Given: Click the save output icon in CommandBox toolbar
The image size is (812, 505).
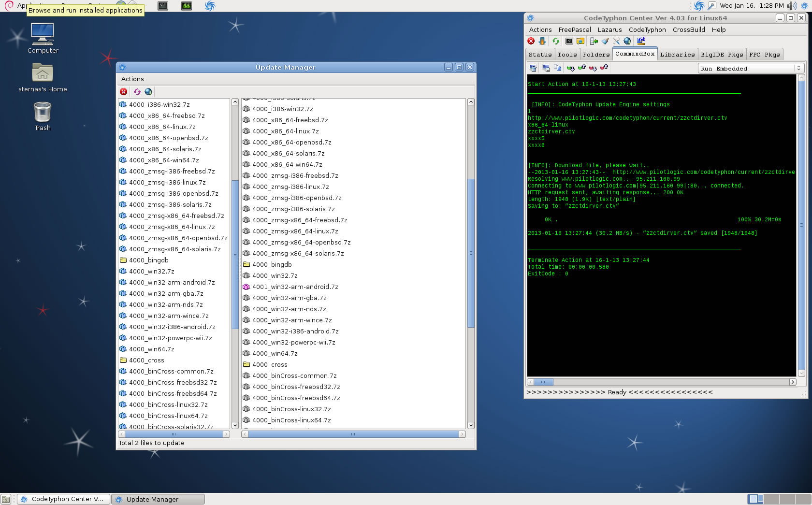Looking at the screenshot, I should point(546,68).
